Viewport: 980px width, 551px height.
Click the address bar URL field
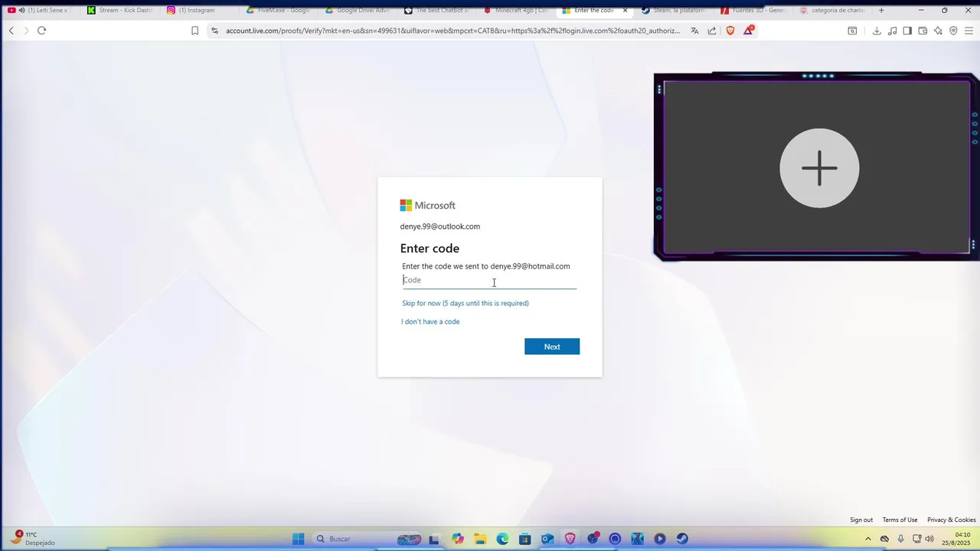(x=452, y=31)
